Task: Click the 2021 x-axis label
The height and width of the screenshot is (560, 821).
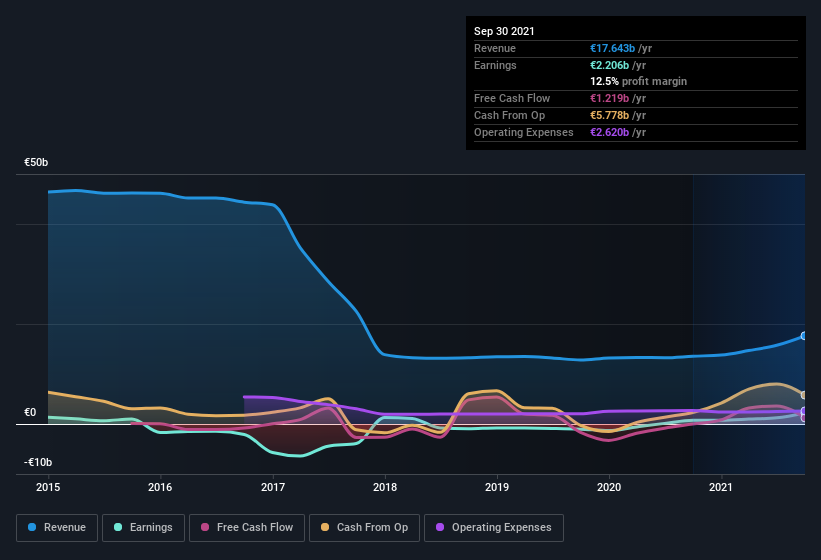Action: click(721, 487)
